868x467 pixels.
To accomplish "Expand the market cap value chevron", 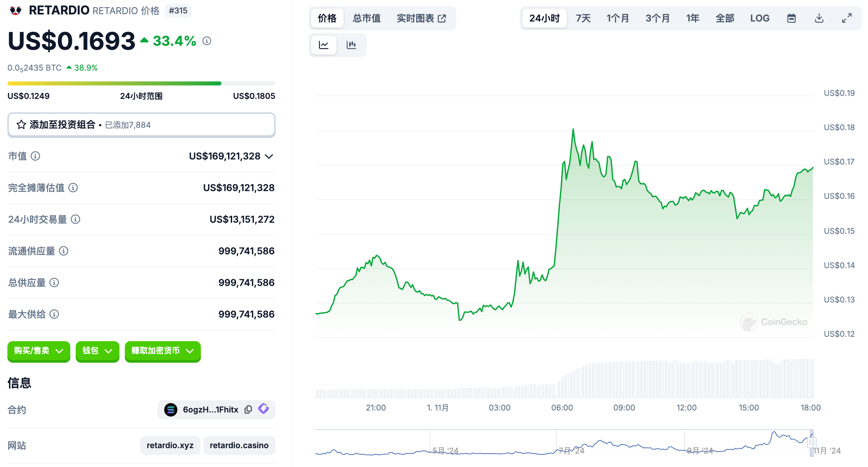I will pos(269,156).
